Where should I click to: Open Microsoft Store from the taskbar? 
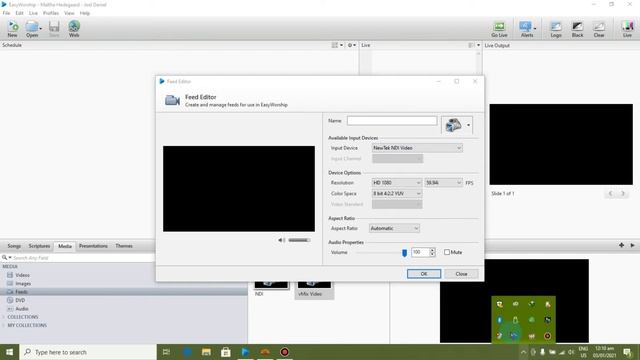(x=226, y=352)
